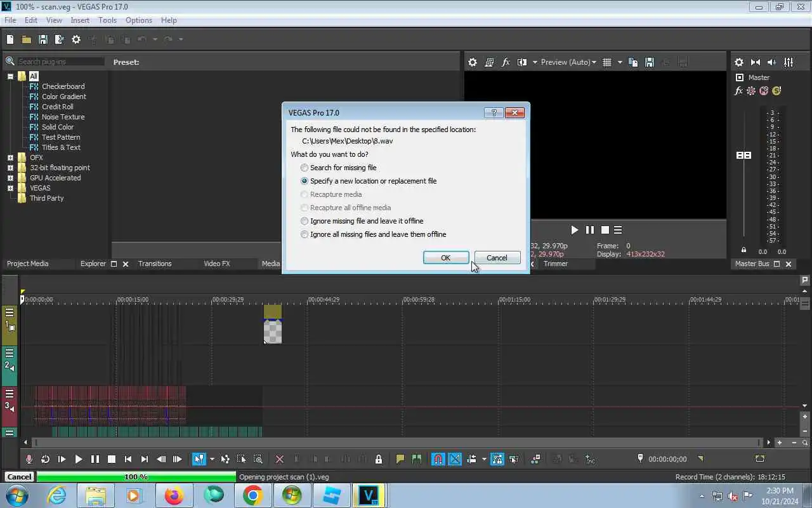Expand the GPU Accelerated folder

(10, 178)
